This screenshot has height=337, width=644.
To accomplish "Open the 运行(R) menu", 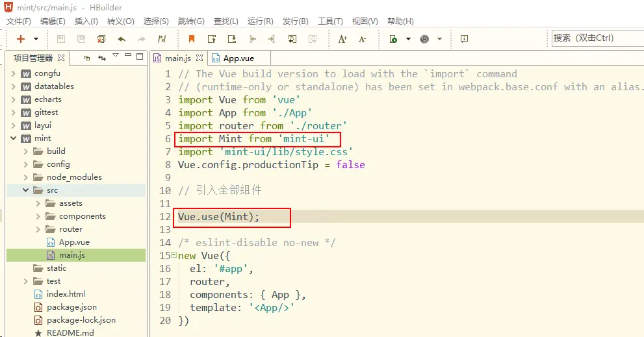I will coord(260,21).
